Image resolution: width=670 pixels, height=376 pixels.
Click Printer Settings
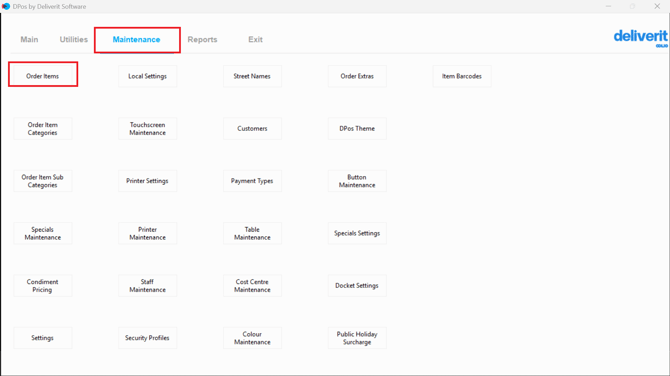click(147, 181)
